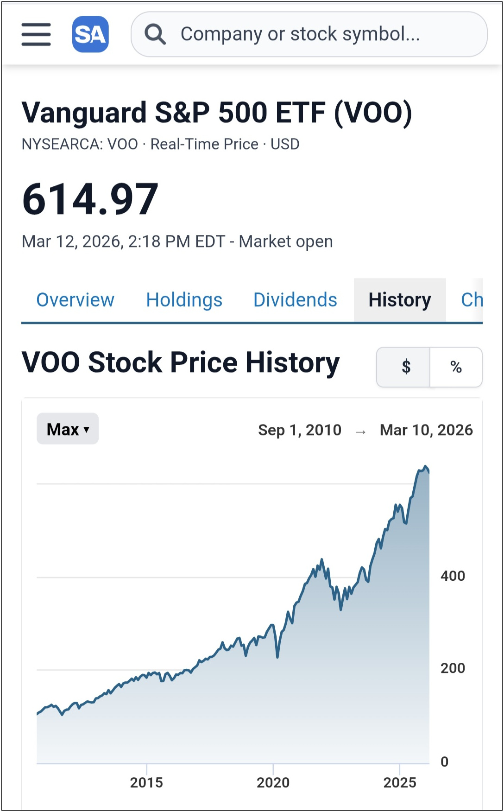Click the 614.97 current price
The width and height of the screenshot is (504, 812).
90,199
